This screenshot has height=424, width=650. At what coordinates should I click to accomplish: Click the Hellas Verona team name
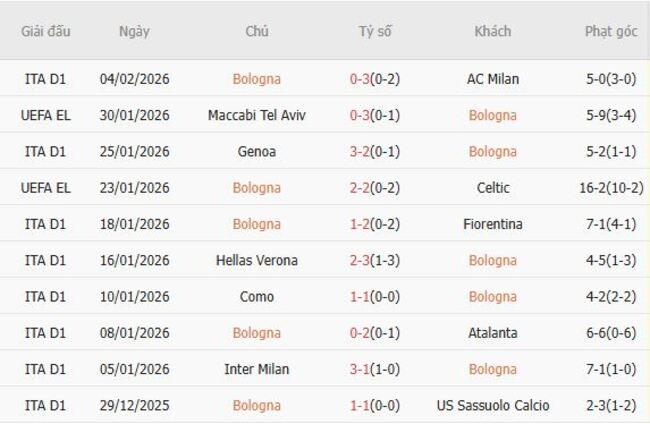coord(257,261)
